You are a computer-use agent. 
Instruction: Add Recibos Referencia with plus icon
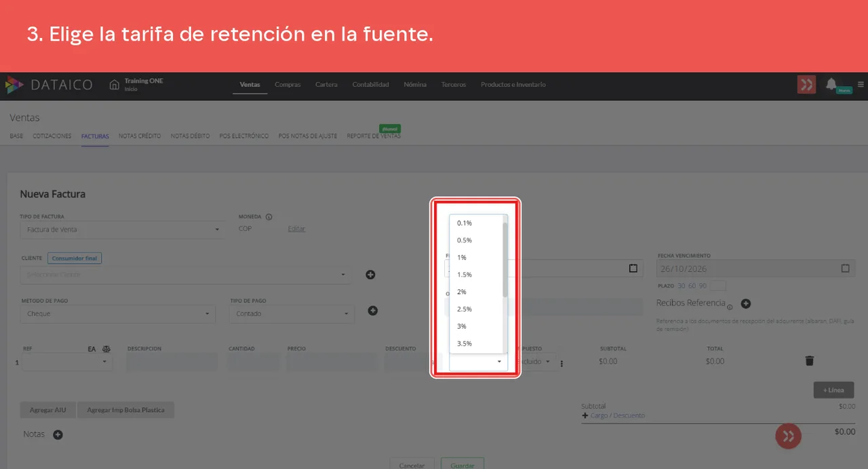745,304
